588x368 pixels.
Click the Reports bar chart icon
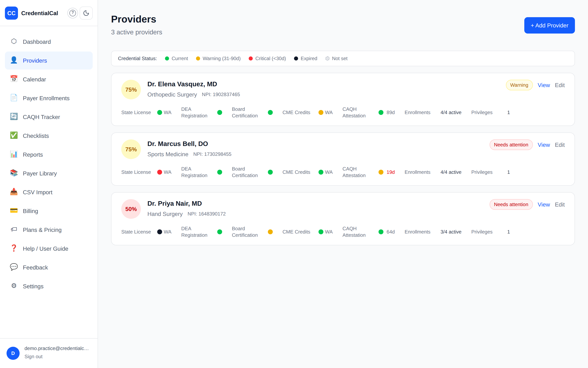click(14, 154)
